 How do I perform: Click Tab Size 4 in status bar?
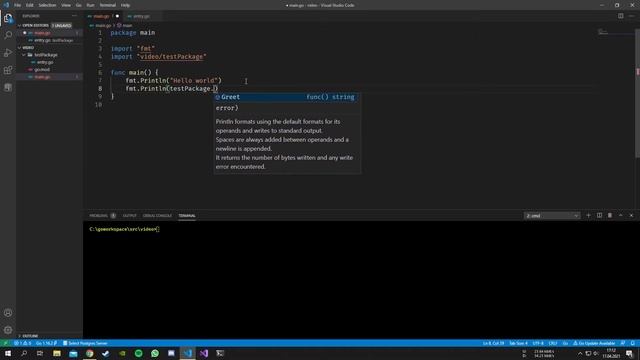[x=518, y=343]
